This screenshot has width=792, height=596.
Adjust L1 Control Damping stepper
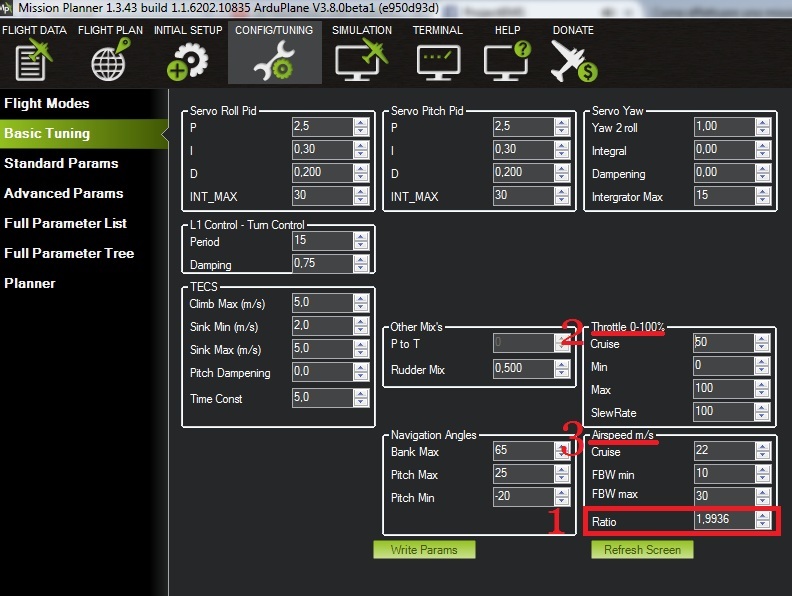(361, 263)
